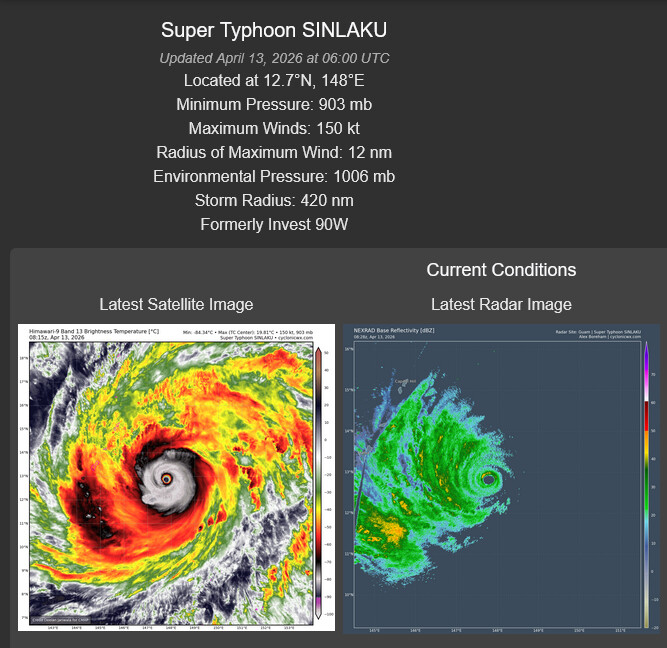
Task: Click 'Environmental Pressure: 1006 mb' line
Action: coord(274,177)
